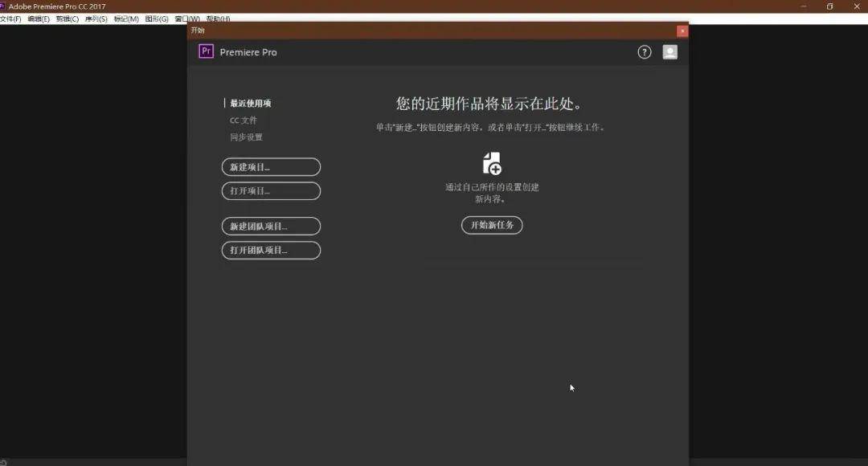Select the CC 文件 section
Viewport: 868px width, 466px height.
click(243, 120)
